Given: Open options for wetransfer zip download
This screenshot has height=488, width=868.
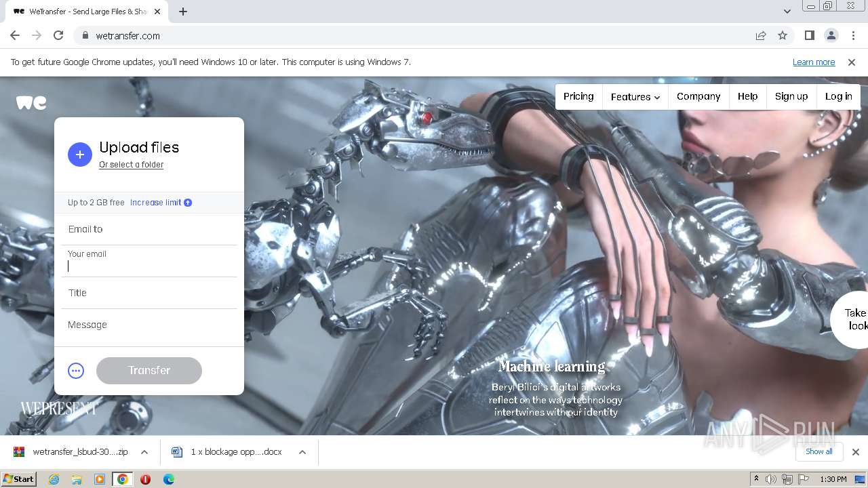Looking at the screenshot, I should point(144,452).
